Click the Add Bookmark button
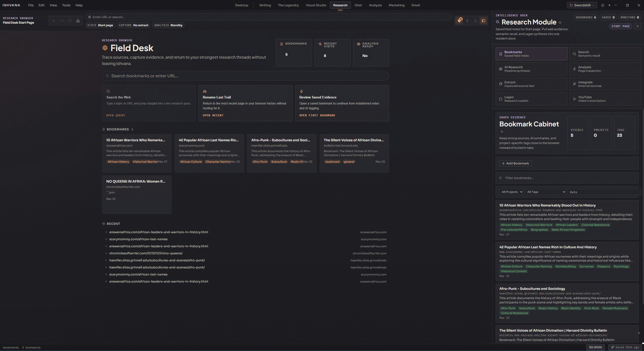Image resolution: width=644 pixels, height=351 pixels. click(515, 163)
